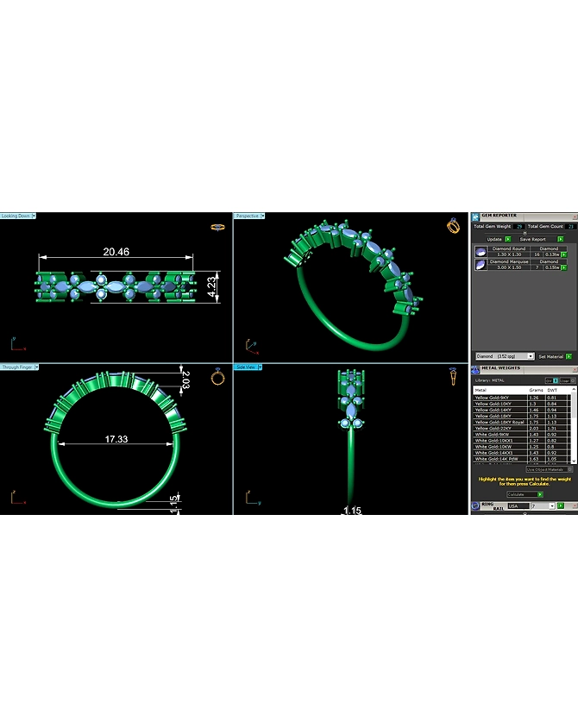Enable the Use Object Materials checkbox

point(570,469)
